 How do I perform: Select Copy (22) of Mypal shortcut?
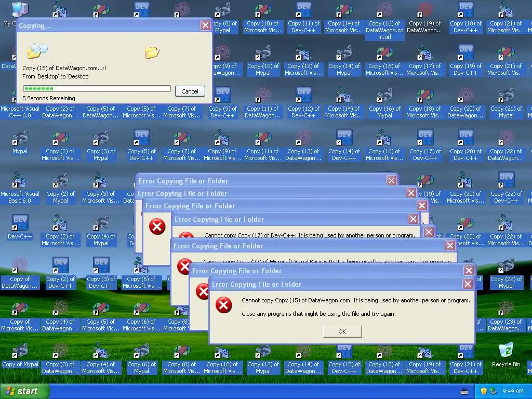(506, 273)
